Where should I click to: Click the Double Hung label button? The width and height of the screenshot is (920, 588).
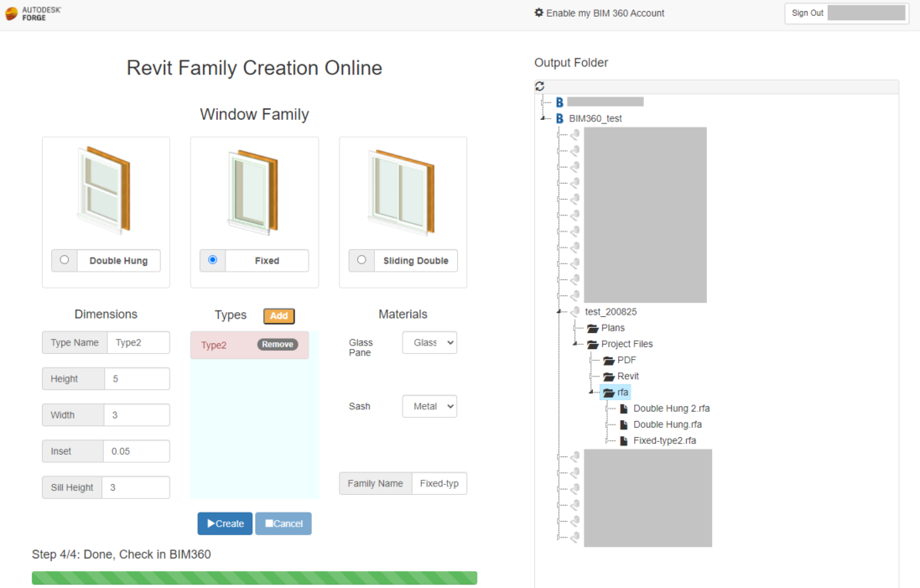pyautogui.click(x=118, y=261)
